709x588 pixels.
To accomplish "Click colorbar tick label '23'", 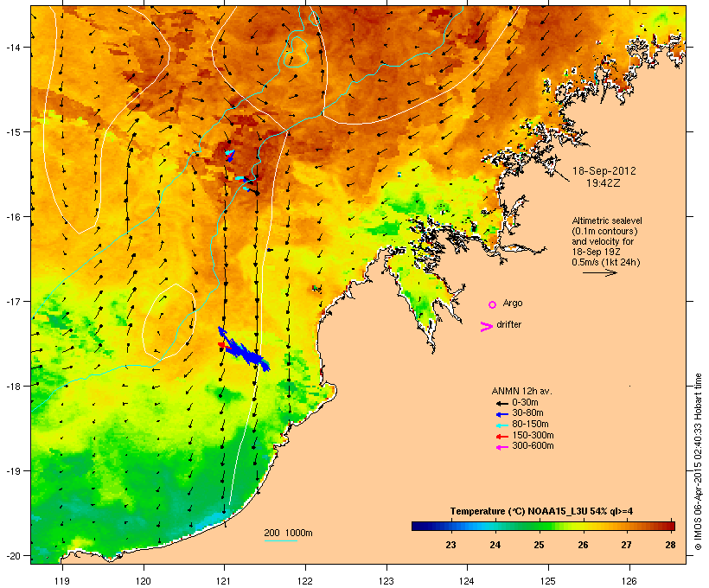I will (x=450, y=545).
